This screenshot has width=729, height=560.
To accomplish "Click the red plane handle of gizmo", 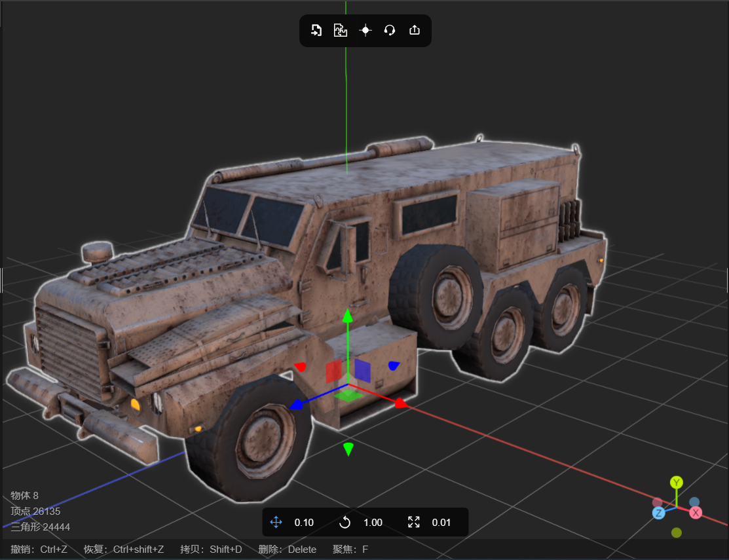I will tap(333, 371).
